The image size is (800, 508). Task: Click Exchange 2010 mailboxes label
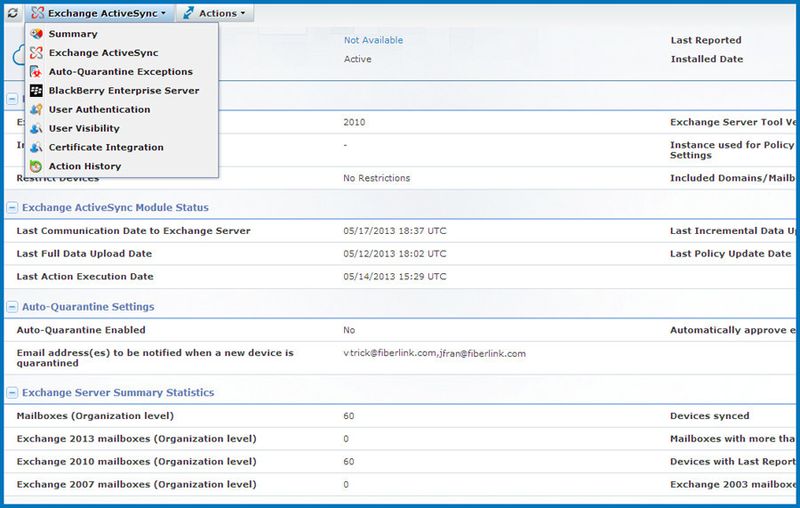point(136,462)
